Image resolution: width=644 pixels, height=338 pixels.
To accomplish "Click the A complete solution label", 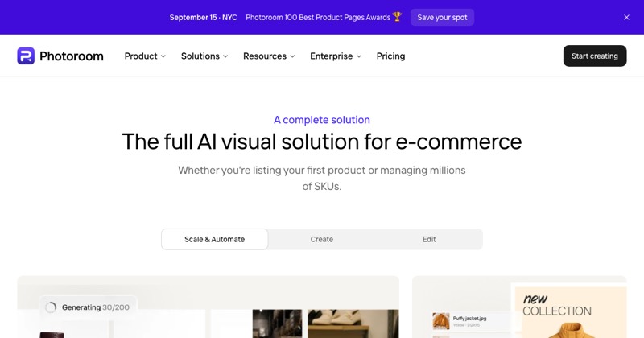I will [321, 120].
